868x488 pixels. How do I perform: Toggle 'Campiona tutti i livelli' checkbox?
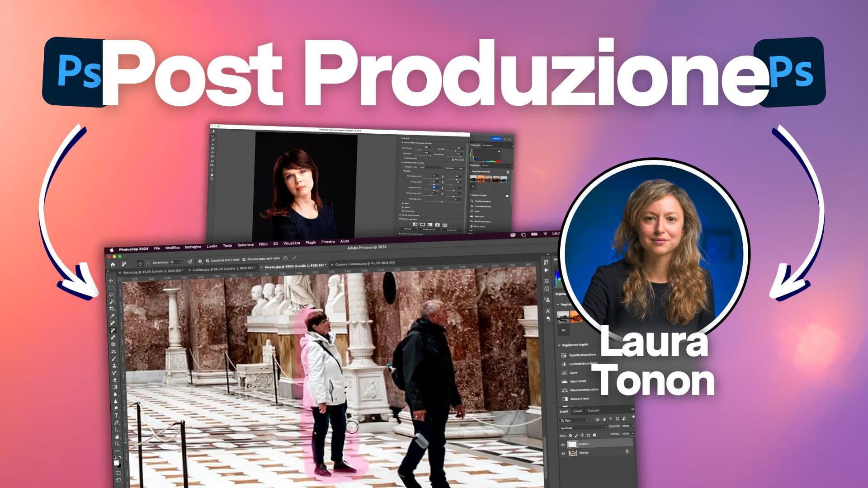coord(208,261)
